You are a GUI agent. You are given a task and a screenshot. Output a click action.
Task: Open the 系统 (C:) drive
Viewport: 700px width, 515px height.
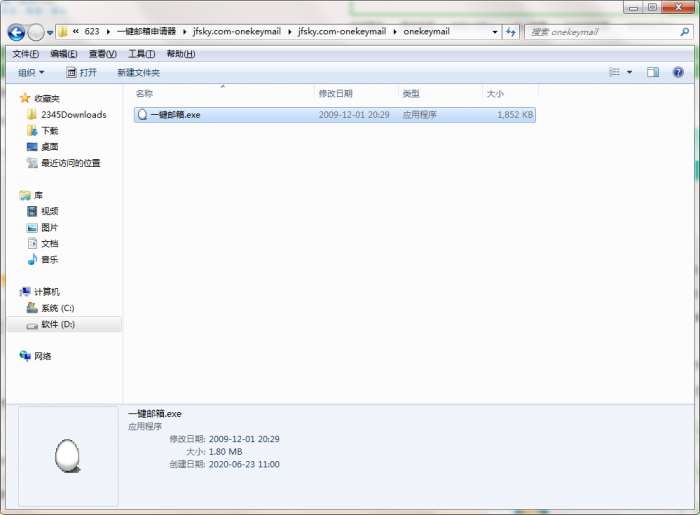tap(58, 308)
